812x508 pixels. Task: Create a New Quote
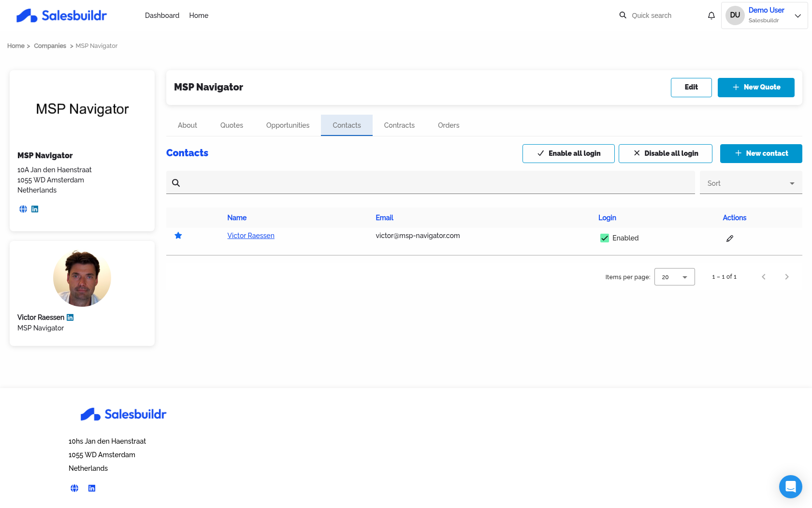pyautogui.click(x=756, y=88)
